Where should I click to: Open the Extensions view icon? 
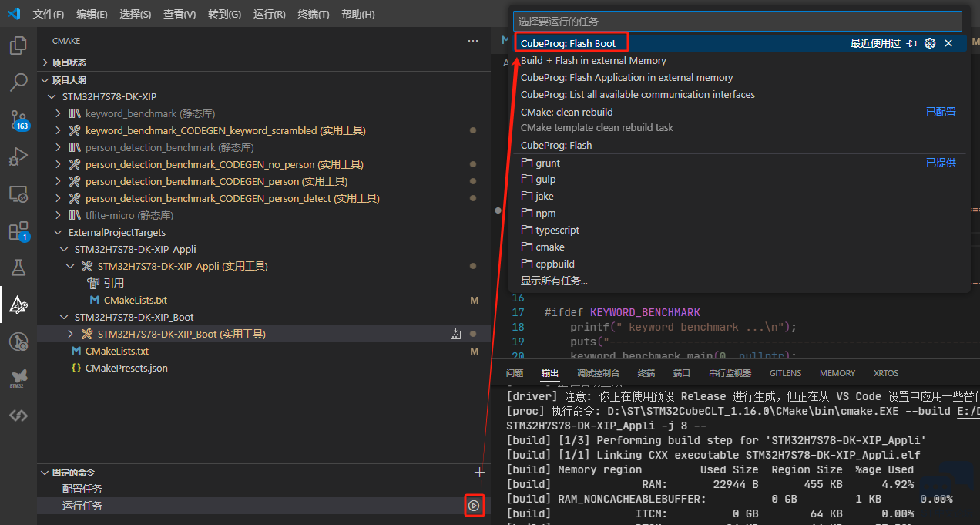[x=18, y=231]
